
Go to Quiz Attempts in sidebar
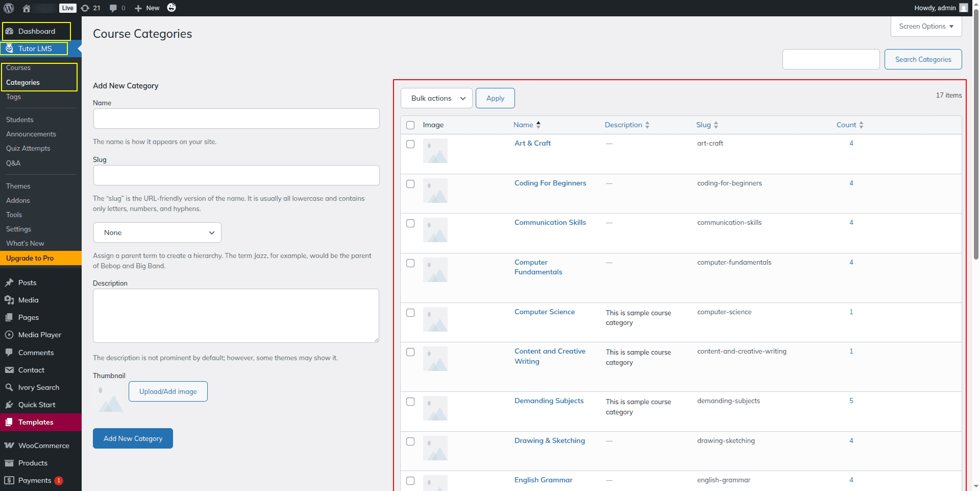tap(28, 148)
